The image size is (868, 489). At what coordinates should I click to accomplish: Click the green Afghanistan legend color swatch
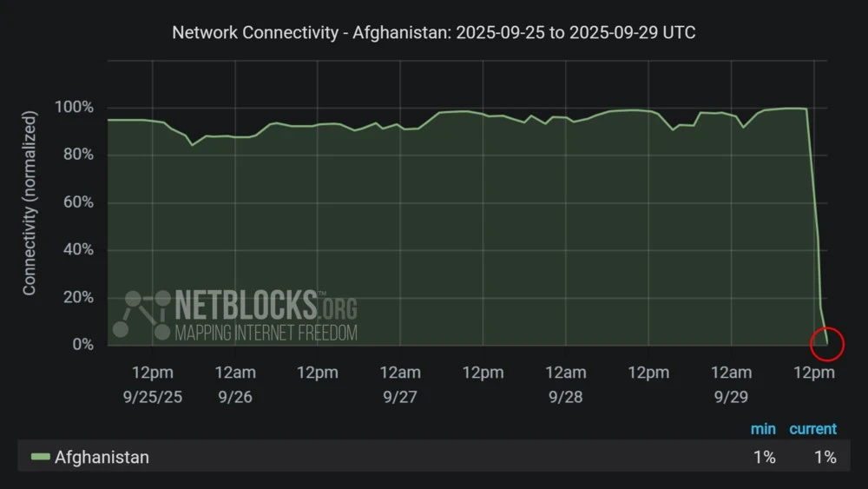pos(41,457)
